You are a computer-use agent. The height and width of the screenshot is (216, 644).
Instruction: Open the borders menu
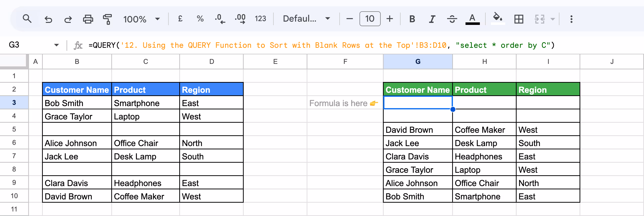coord(519,19)
